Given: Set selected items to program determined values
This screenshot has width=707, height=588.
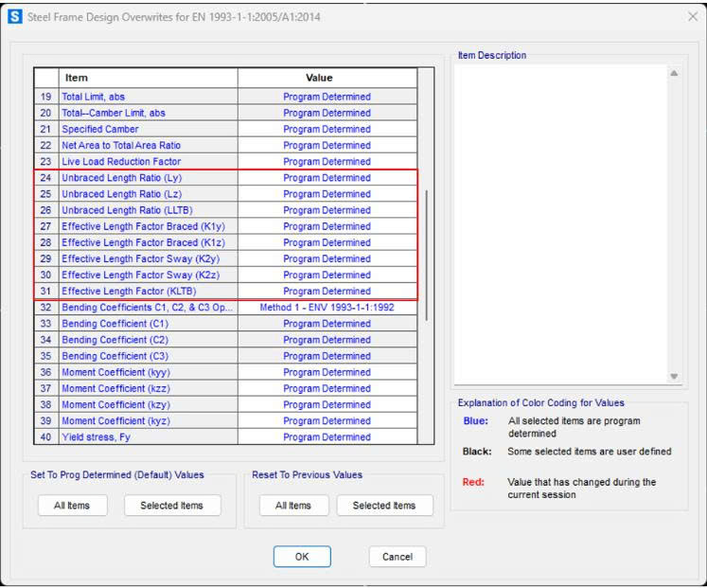Looking at the screenshot, I should click(171, 506).
